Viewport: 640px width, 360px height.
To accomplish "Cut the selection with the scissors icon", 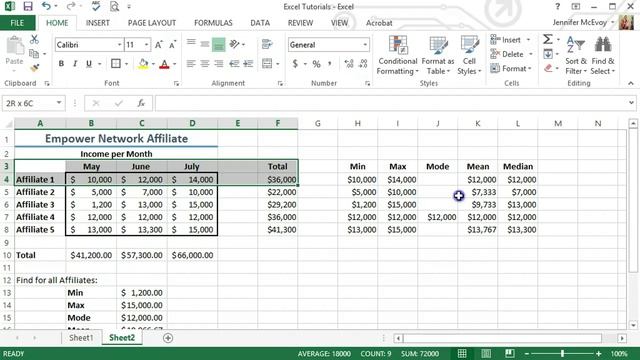I will pos(34,39).
